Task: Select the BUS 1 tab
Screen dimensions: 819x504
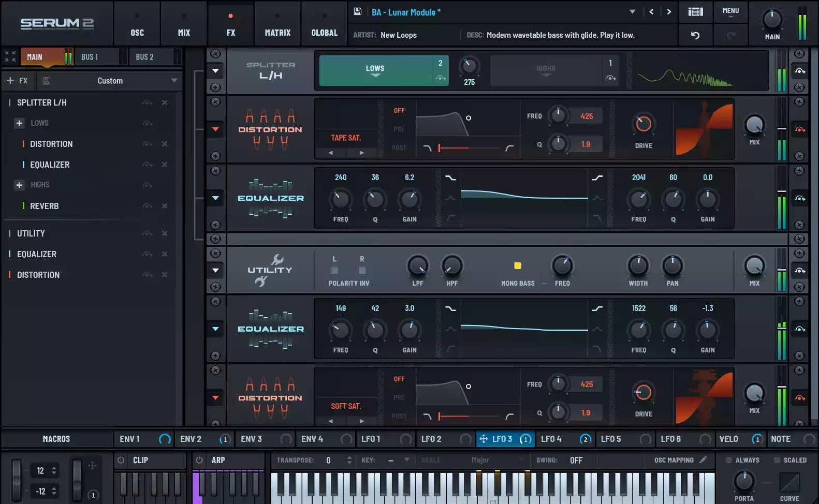Action: 101,57
